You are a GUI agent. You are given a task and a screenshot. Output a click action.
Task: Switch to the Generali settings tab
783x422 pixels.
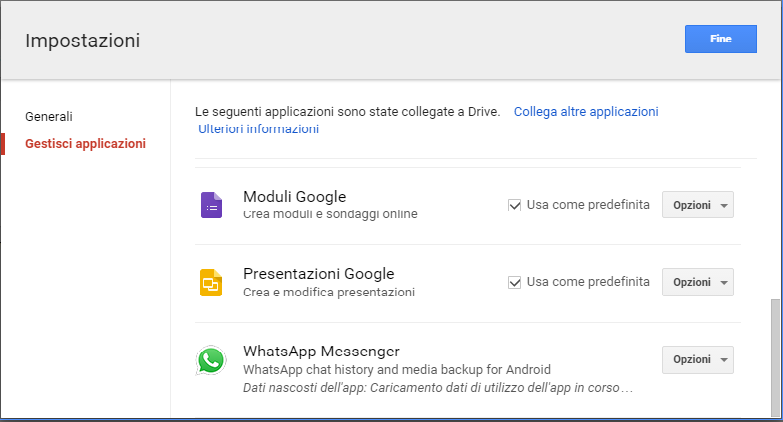click(x=49, y=116)
